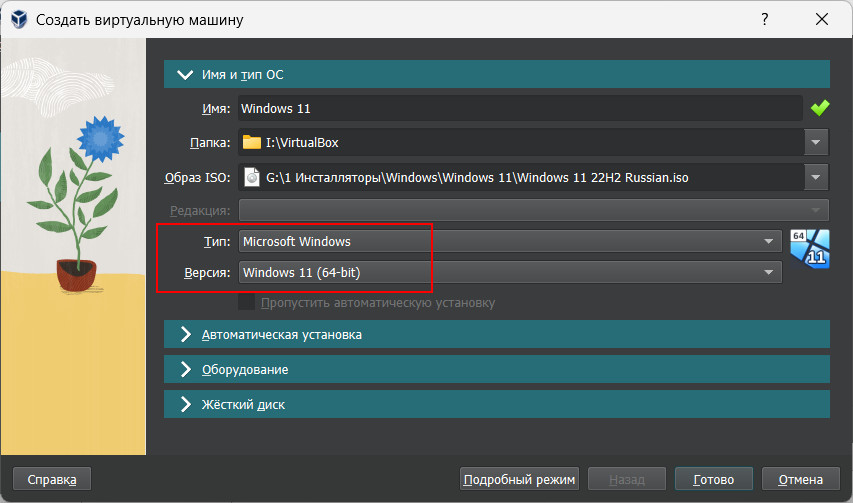The height and width of the screenshot is (503, 853).
Task: Click the Отмена button
Action: coord(801,479)
